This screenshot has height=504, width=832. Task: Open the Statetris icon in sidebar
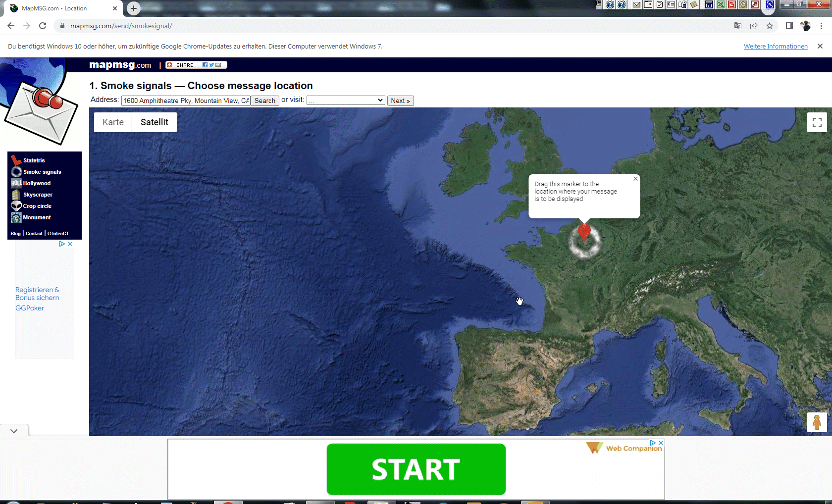[16, 160]
